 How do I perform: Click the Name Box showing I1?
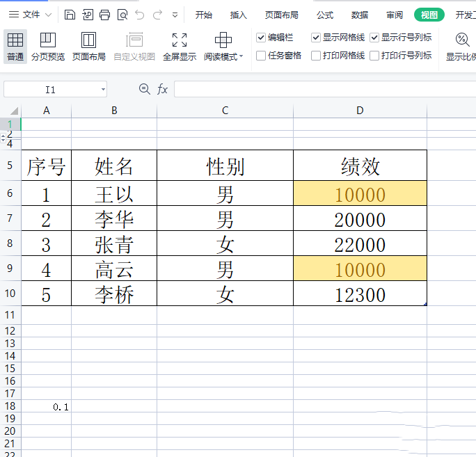[50, 90]
